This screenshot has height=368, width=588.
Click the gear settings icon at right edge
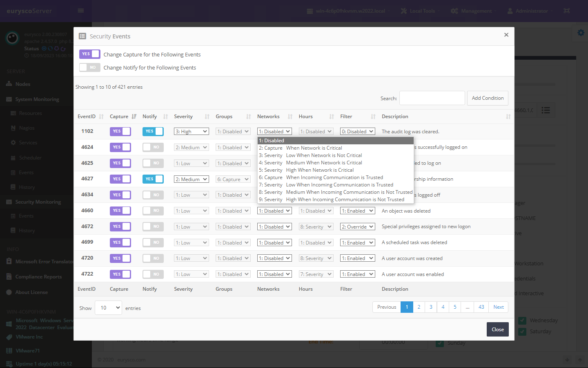(581, 33)
